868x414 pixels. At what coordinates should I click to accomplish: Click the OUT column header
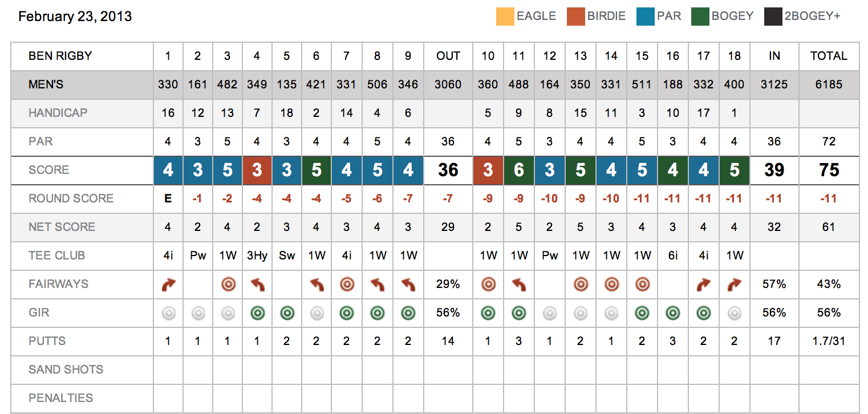click(x=448, y=56)
